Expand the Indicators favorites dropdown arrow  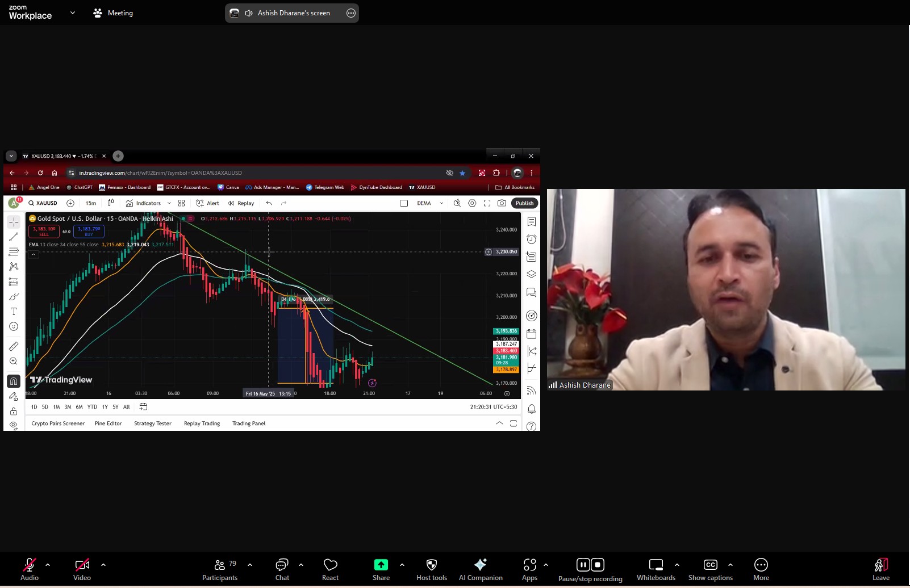[169, 203]
